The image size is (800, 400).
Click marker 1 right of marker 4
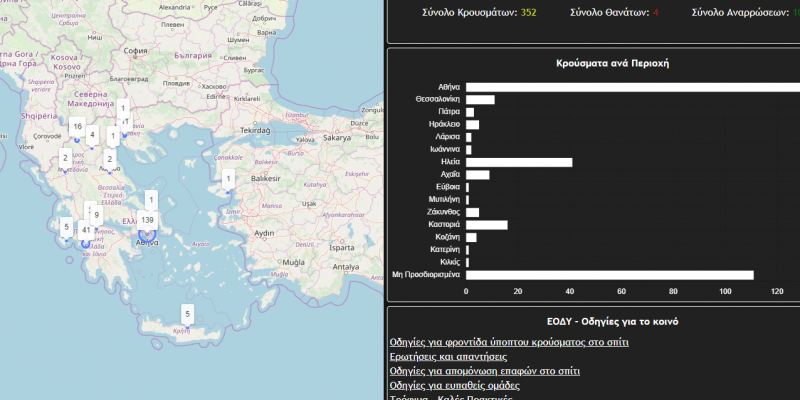click(113, 137)
